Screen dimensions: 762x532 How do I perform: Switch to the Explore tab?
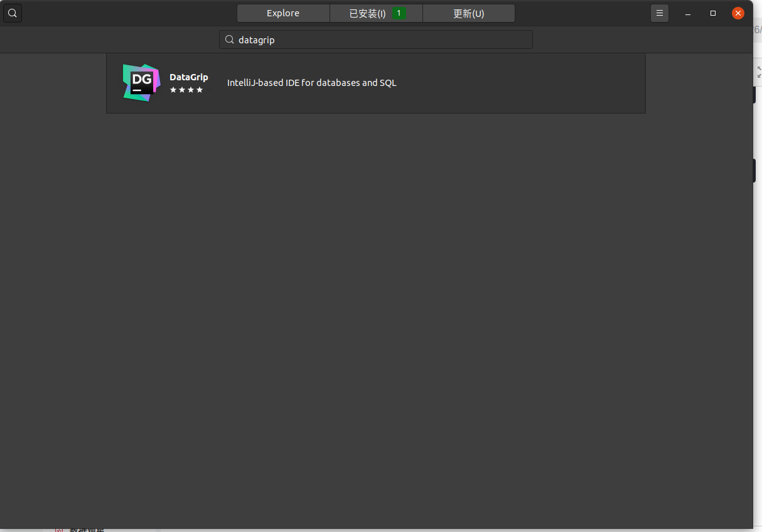coord(282,13)
